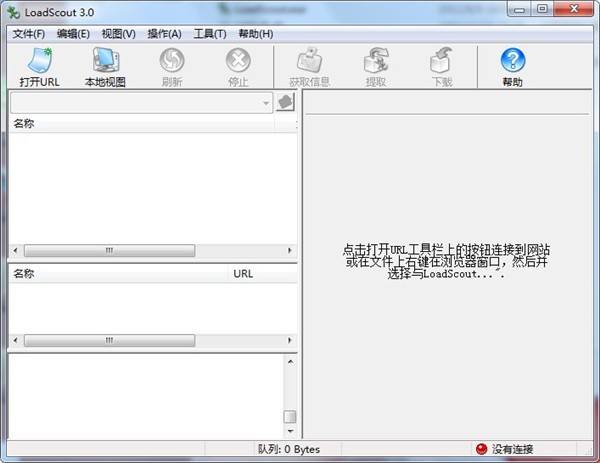600x463 pixels.
Task: Click inside the URL address combo box
Action: pos(141,103)
